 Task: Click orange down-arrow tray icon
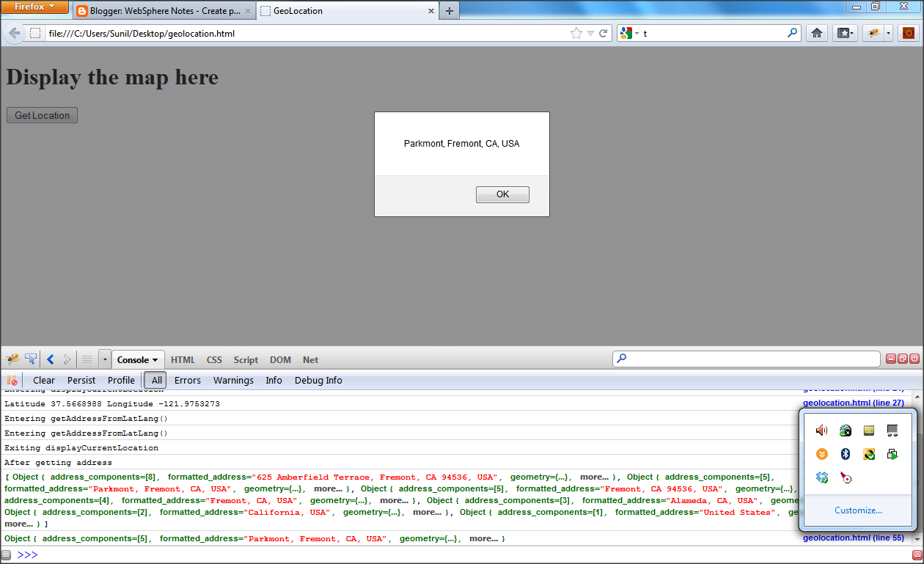point(821,454)
